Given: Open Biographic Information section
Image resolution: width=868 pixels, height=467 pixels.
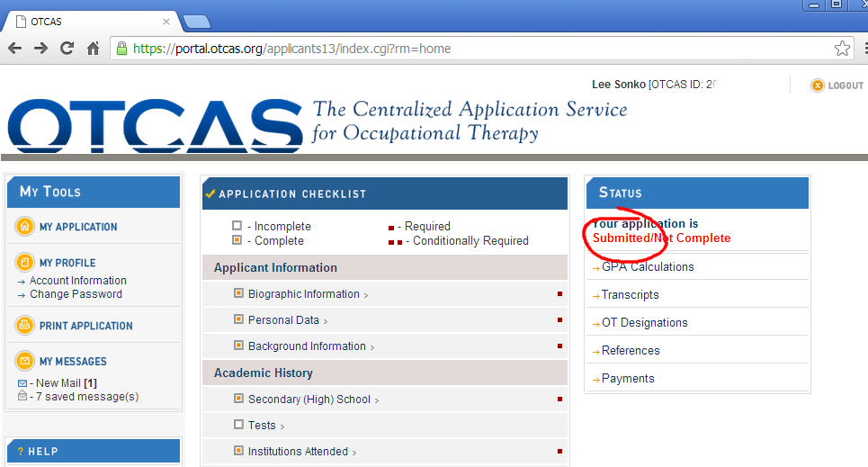Looking at the screenshot, I should (304, 294).
